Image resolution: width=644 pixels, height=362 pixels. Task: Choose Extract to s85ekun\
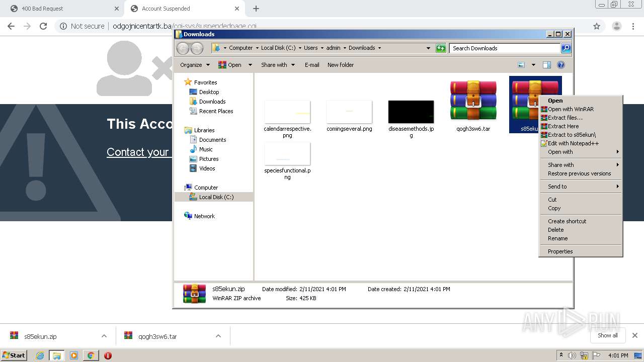(581, 135)
